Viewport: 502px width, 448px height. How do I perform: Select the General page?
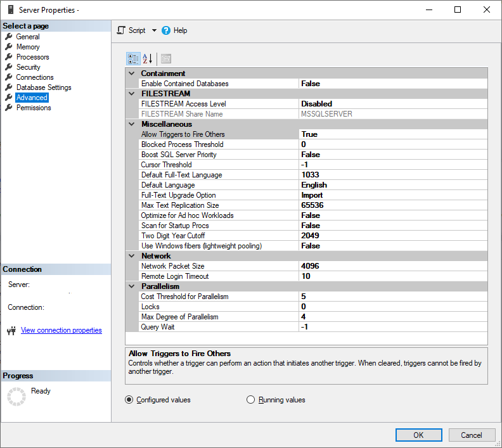(27, 37)
